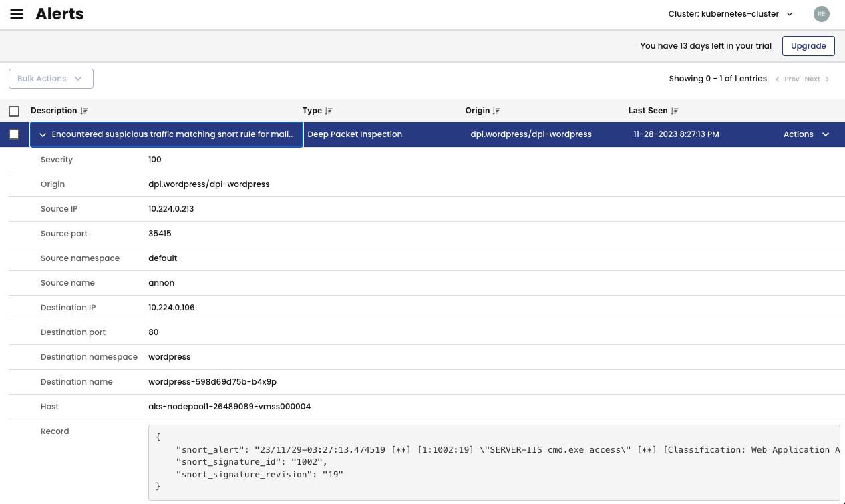Click the 'Deep Packet Inspection' type cell
This screenshot has height=504, width=845.
click(x=355, y=134)
